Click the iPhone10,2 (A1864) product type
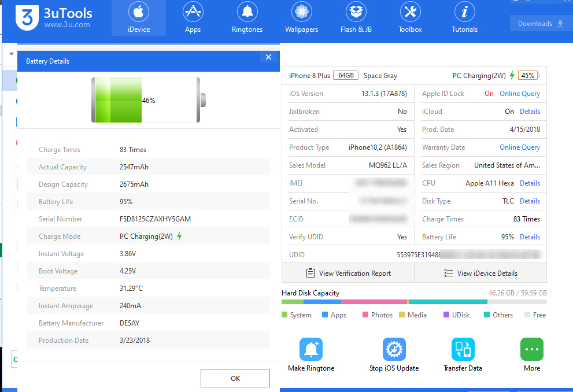Image resolution: width=573 pixels, height=392 pixels. point(378,147)
